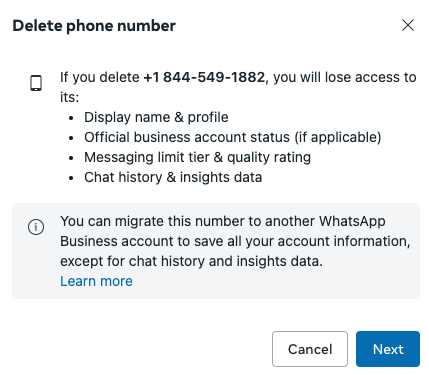Click Chat history & insights data item
The height and width of the screenshot is (375, 429).
pos(173,177)
